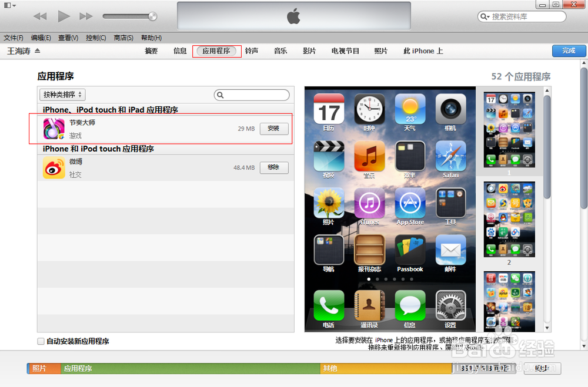Switch to the 摘要 tab
Viewport: 588px width, 387px height.
151,51
